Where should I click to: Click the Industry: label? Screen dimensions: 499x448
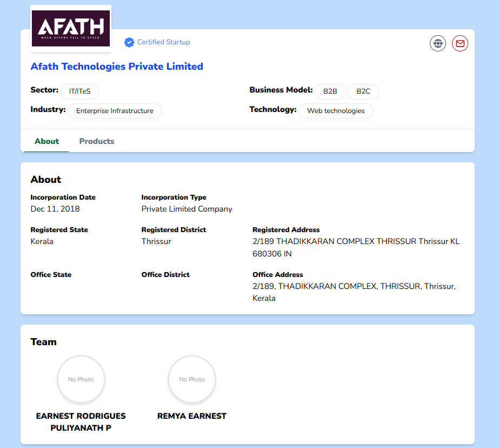[x=48, y=109]
